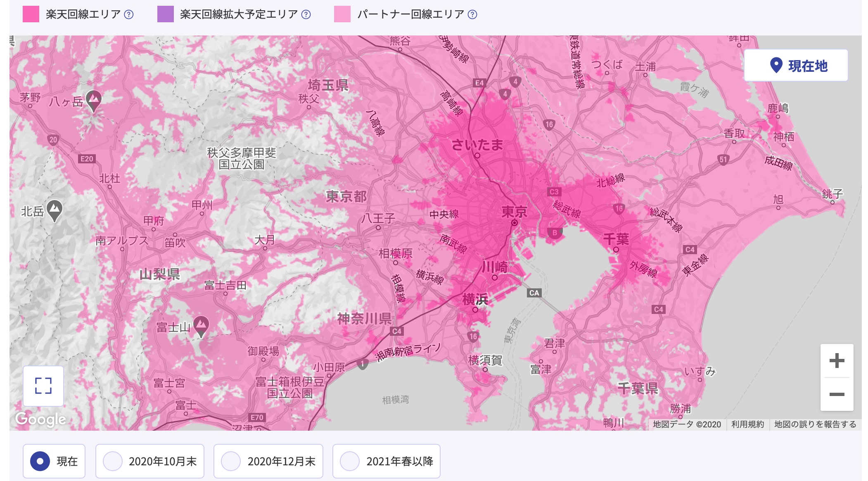Click the 北岳 mountain marker
The image size is (868, 481).
tap(55, 211)
